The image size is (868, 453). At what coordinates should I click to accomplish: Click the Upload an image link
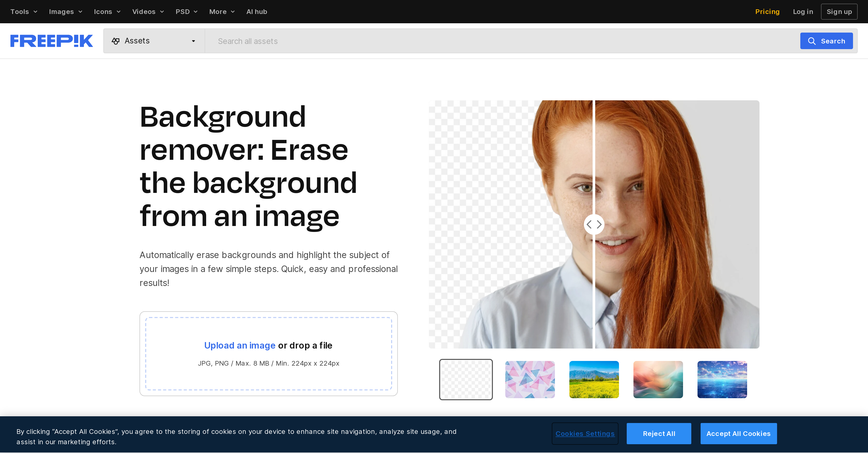tap(239, 345)
